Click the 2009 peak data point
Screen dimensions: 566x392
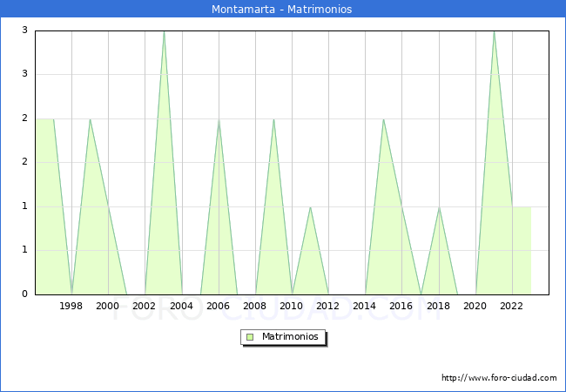pos(273,118)
